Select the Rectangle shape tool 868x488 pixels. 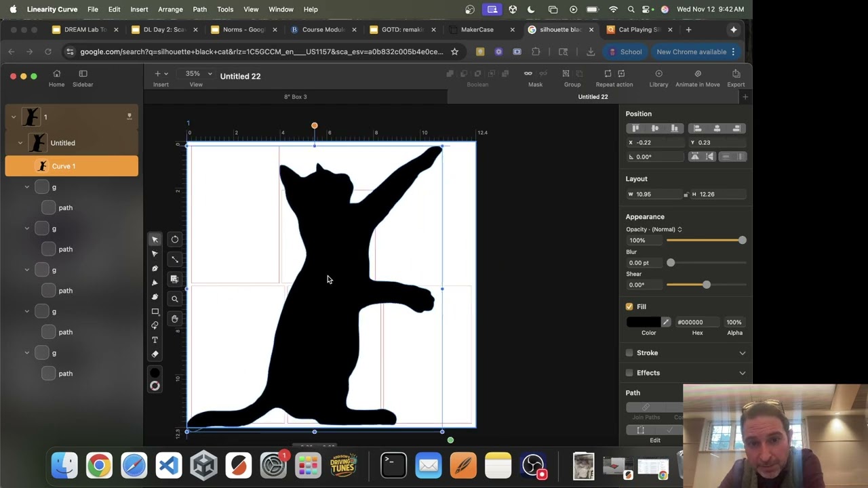click(x=155, y=312)
